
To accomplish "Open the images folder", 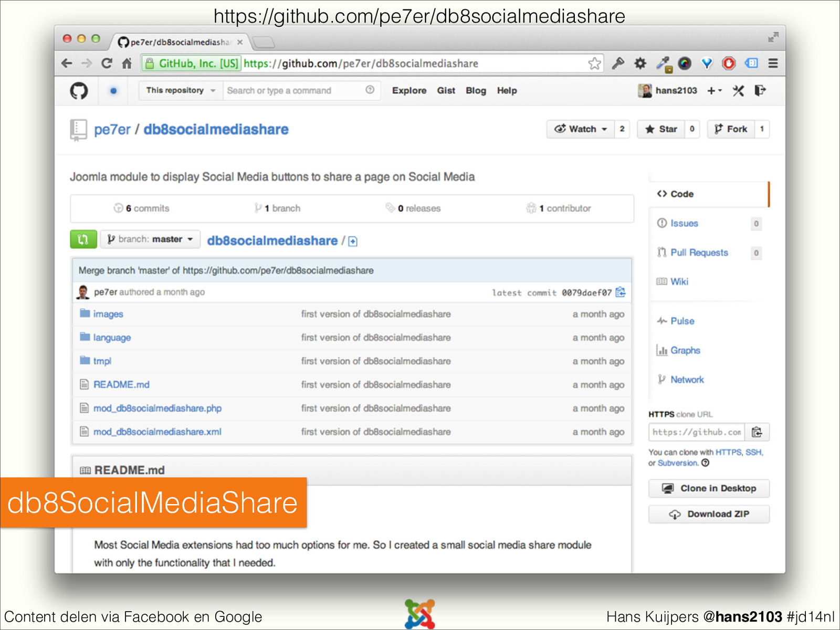I will pyautogui.click(x=108, y=314).
